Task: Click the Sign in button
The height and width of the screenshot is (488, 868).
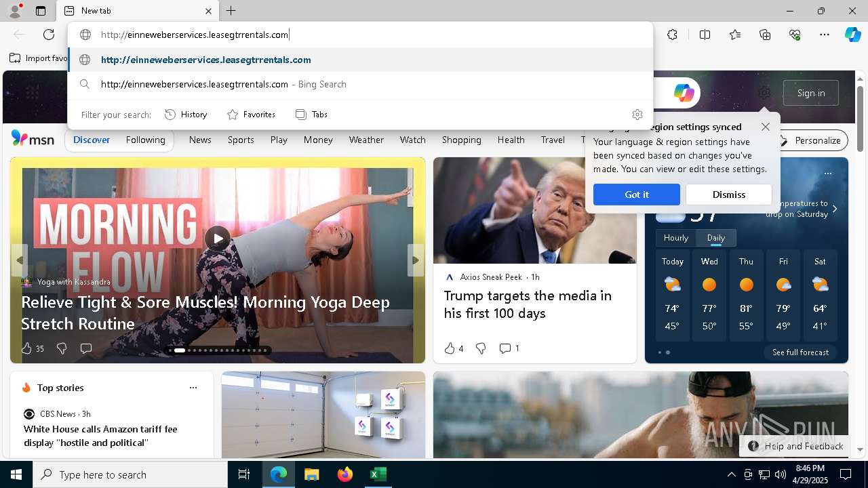Action: [x=811, y=93]
